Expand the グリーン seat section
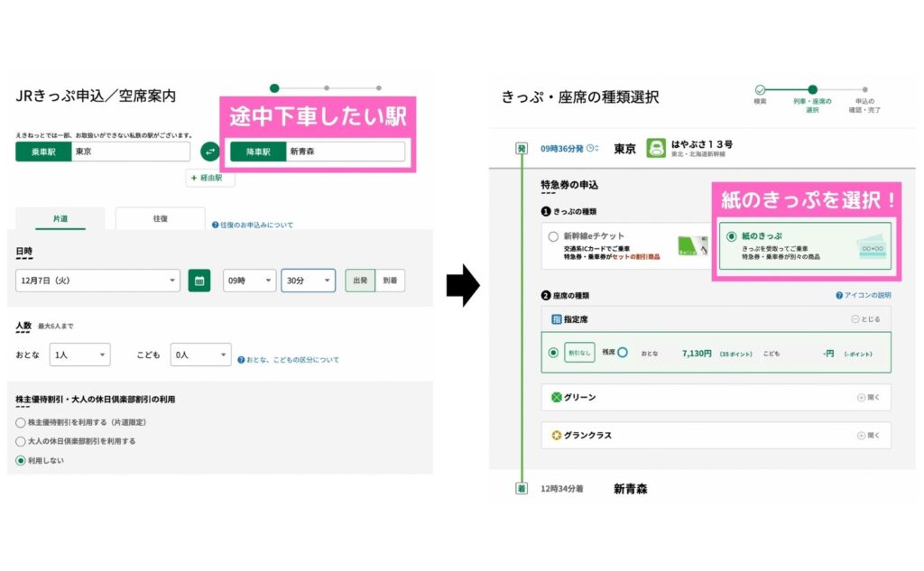Viewport: 924px width, 571px height. click(869, 397)
